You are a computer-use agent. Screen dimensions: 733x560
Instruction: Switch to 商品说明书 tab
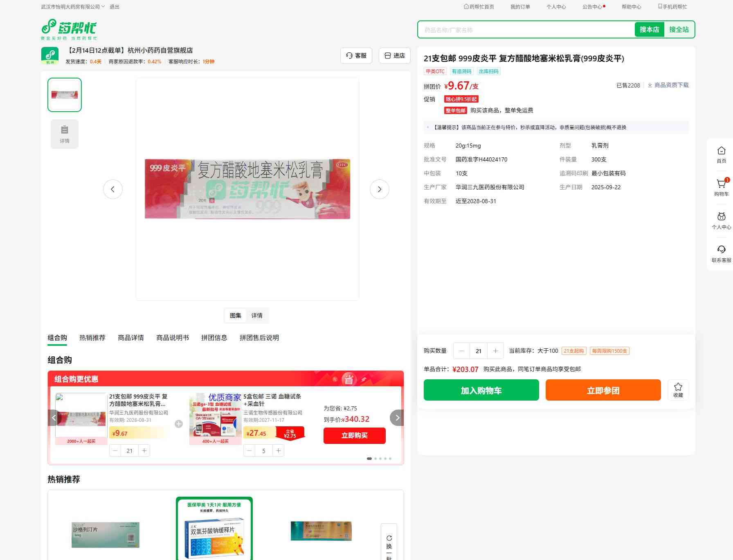click(172, 338)
